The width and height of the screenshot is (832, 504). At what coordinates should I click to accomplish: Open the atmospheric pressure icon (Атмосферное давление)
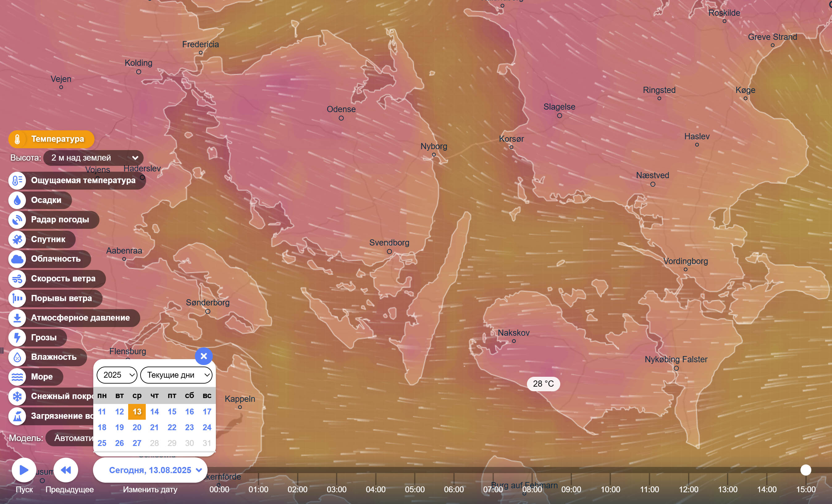17,318
